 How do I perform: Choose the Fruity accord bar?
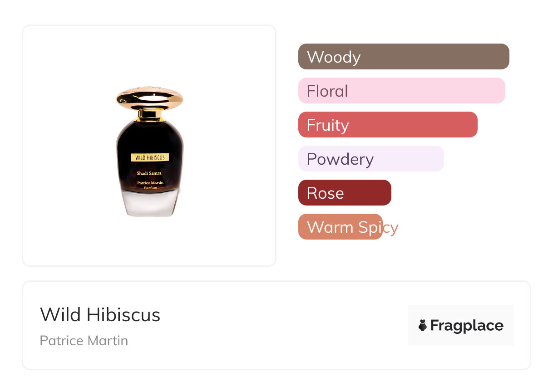[x=388, y=125]
